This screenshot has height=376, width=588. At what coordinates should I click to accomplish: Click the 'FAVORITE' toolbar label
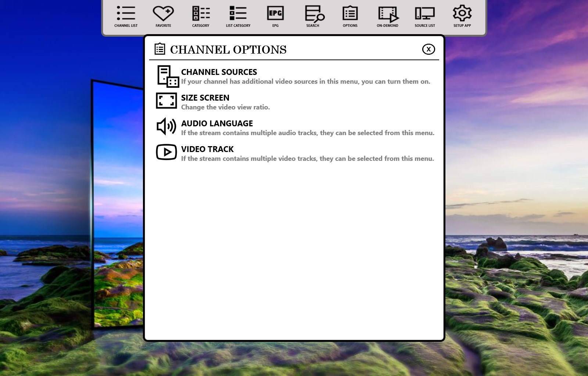163,26
